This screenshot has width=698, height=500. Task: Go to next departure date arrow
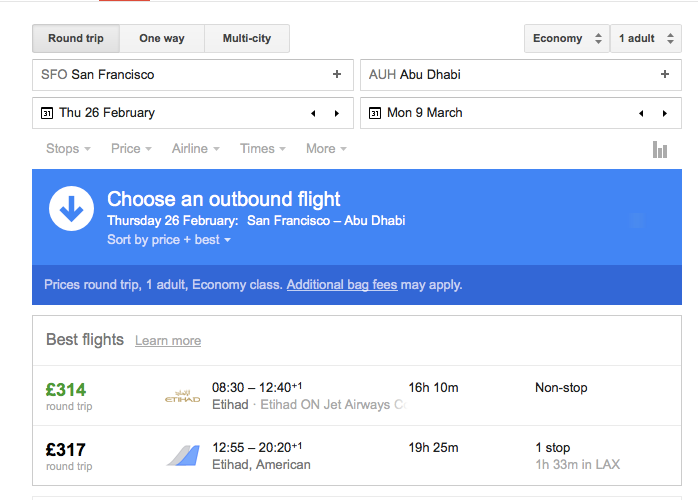tap(337, 113)
